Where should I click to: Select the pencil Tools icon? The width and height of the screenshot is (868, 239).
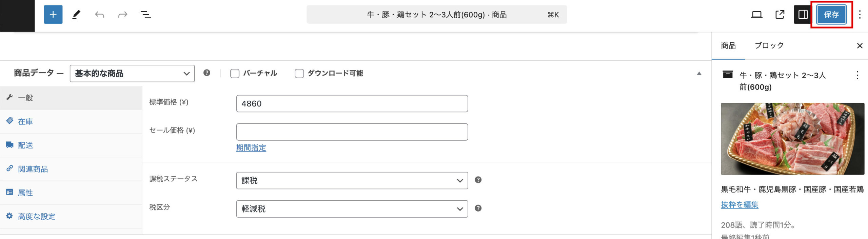pyautogui.click(x=76, y=15)
